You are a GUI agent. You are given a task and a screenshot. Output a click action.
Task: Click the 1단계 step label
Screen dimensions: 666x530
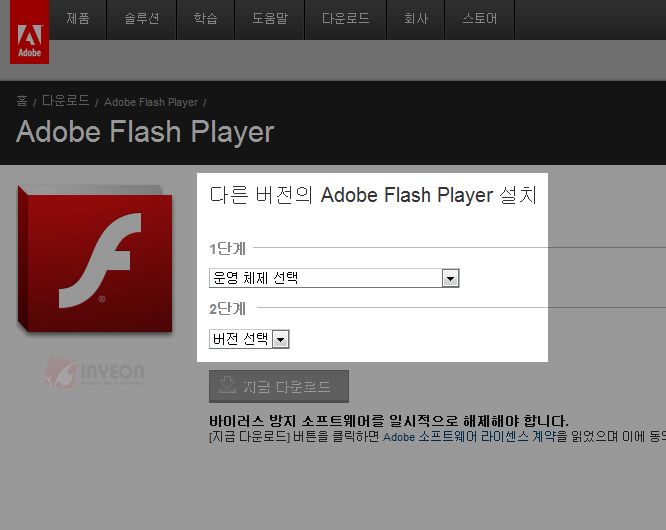tap(227, 248)
